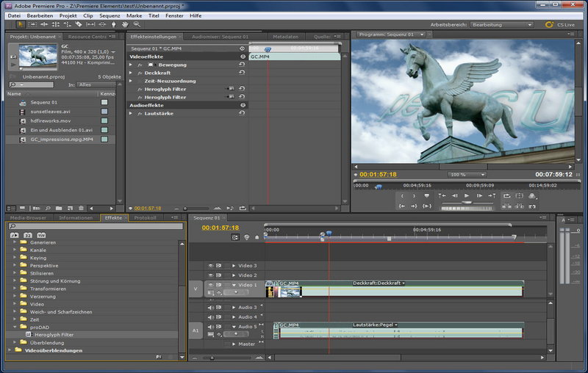Expand the Audio 3 track

[x=234, y=308]
